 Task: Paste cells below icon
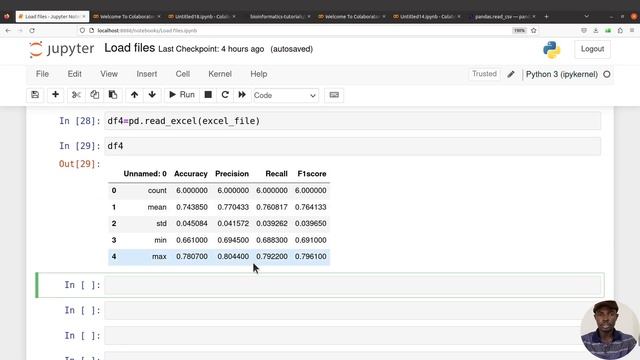[113, 95]
